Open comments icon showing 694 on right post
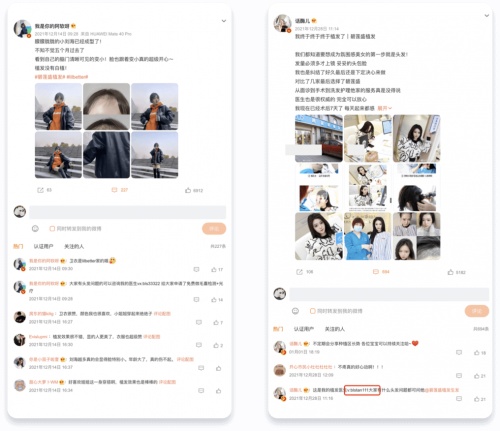This screenshot has width=500, height=431. coord(376,272)
